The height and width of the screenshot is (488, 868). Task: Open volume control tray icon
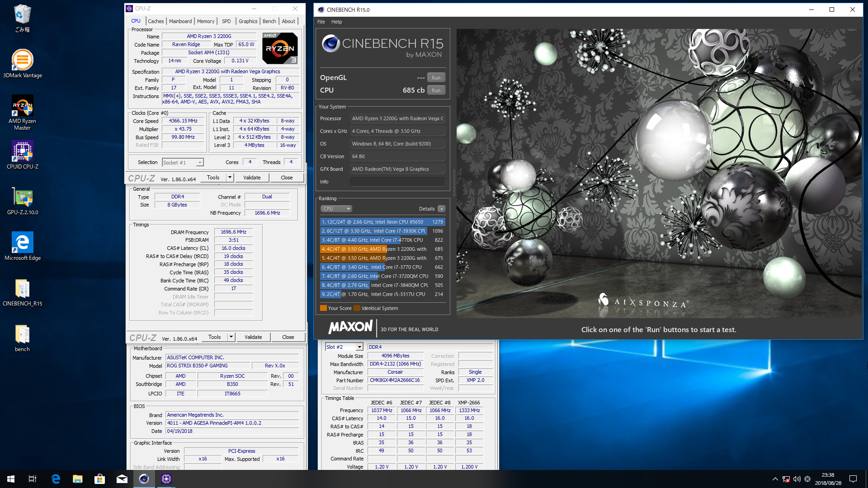797,479
